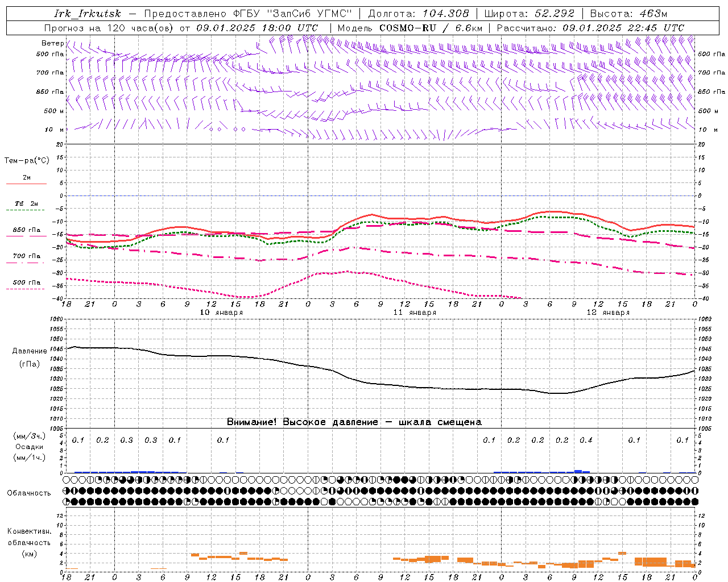Viewport: 728px width, 582px height.
Task: Click the station name Irk_Irkutsk
Action: [88, 14]
